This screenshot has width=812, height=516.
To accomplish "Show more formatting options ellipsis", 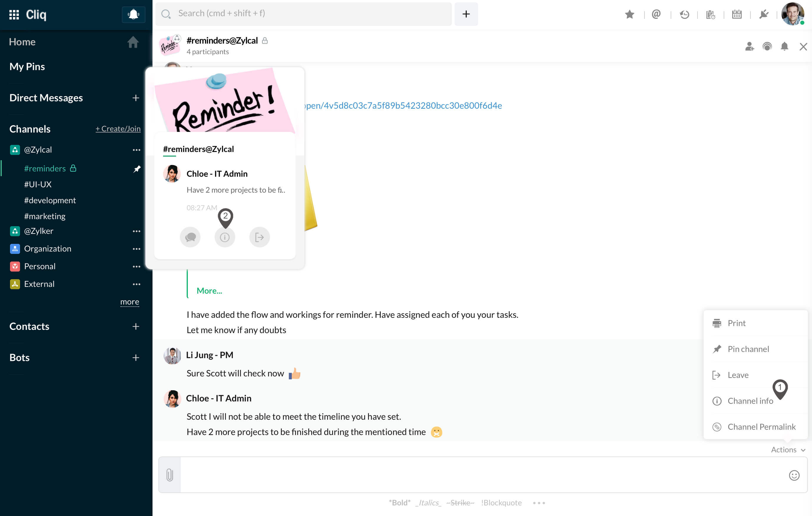I will pos(538,502).
